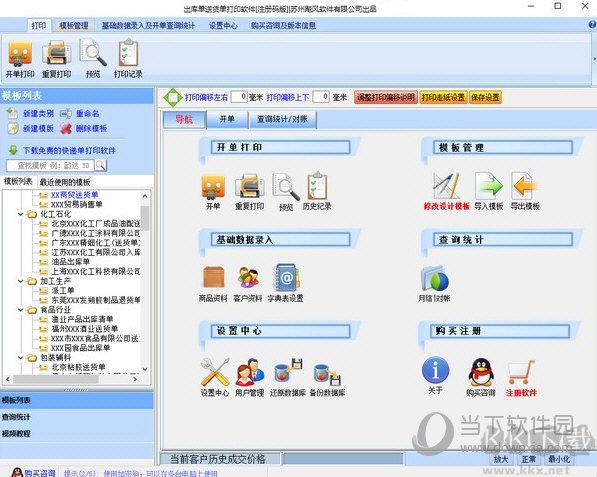The height and width of the screenshot is (477, 597).
Task: Click the ribbon's 重复打印 printer icon
Action: (56, 53)
